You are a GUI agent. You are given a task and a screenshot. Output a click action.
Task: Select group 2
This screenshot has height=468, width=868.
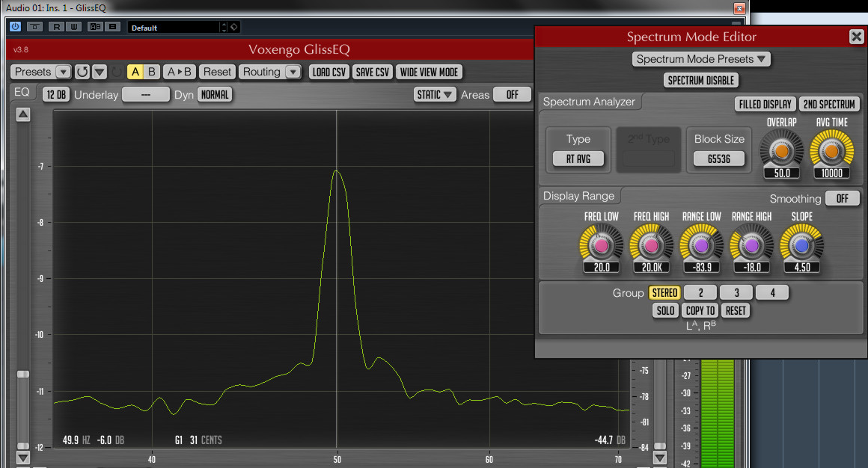pyautogui.click(x=700, y=292)
